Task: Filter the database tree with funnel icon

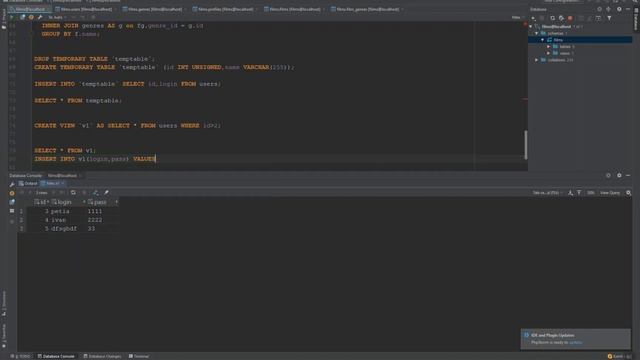Action: pos(609,18)
